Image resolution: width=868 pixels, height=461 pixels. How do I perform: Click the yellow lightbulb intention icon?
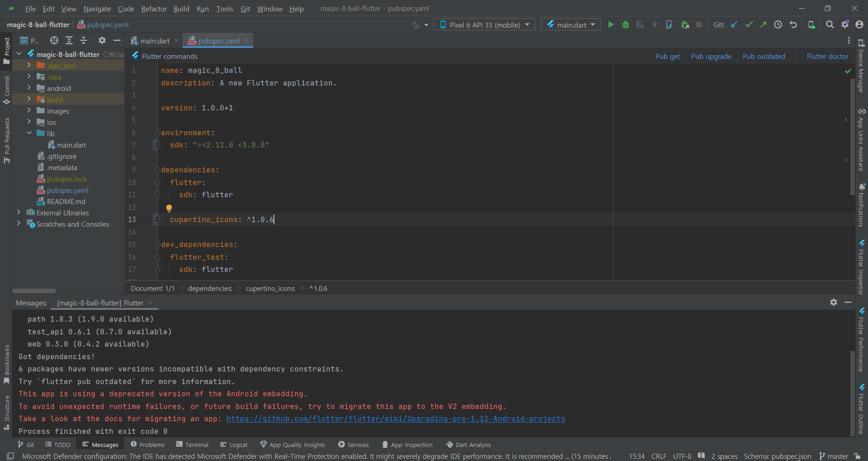click(169, 208)
